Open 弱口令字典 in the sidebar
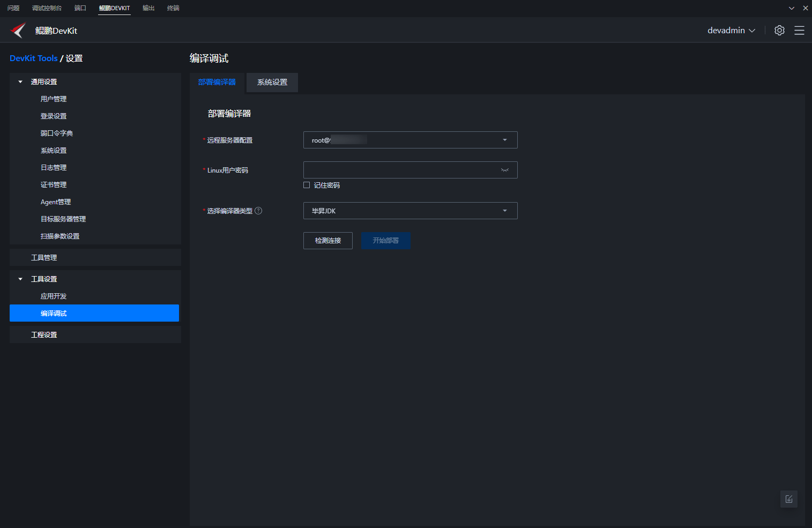812x528 pixels. pos(57,133)
